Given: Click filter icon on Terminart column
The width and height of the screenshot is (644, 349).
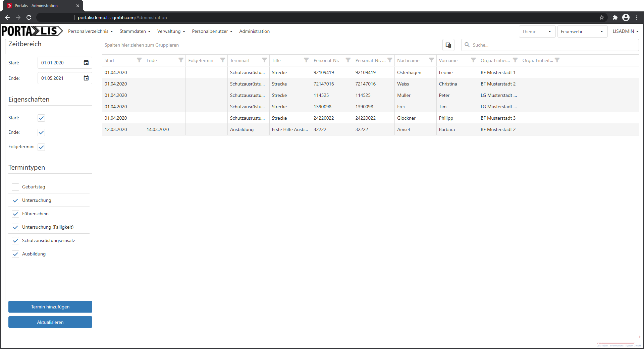Looking at the screenshot, I should pos(264,60).
